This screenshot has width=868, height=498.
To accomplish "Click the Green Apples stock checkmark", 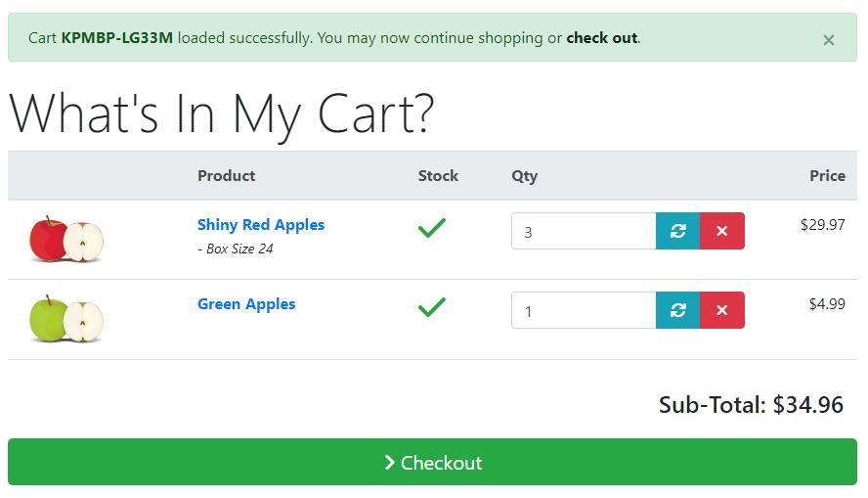I will pyautogui.click(x=432, y=307).
